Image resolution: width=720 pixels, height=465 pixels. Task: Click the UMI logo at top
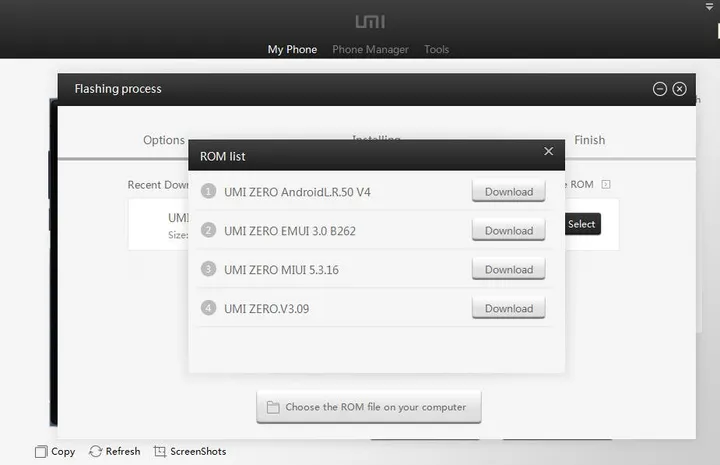(369, 21)
